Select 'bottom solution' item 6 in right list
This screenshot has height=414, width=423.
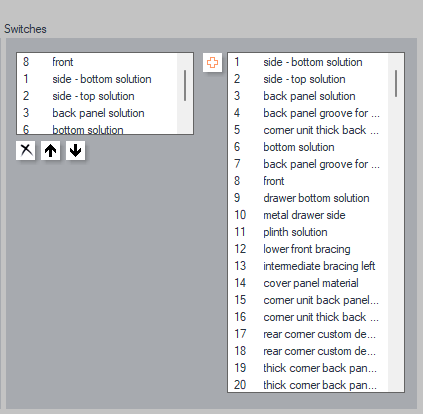tap(308, 147)
